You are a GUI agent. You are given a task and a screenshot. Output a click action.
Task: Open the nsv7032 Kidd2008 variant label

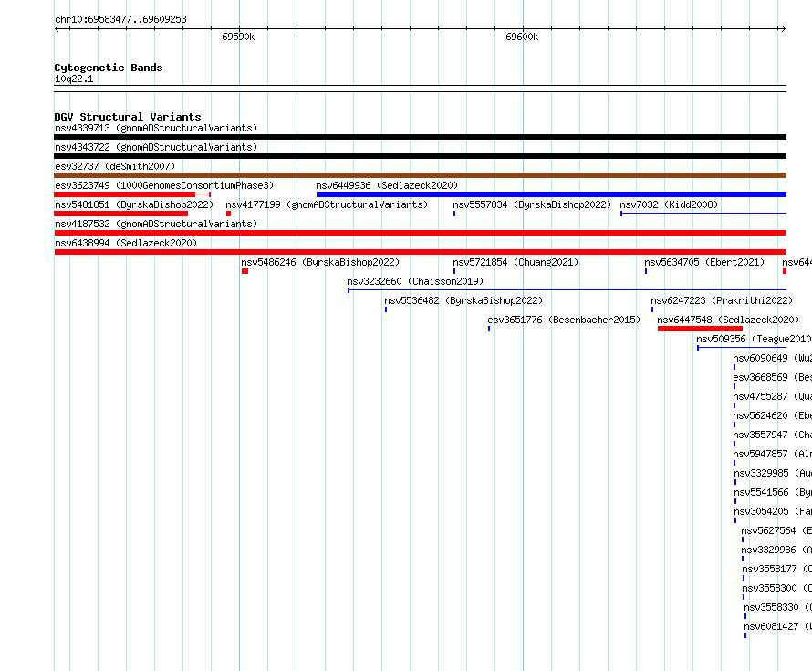[x=669, y=204]
